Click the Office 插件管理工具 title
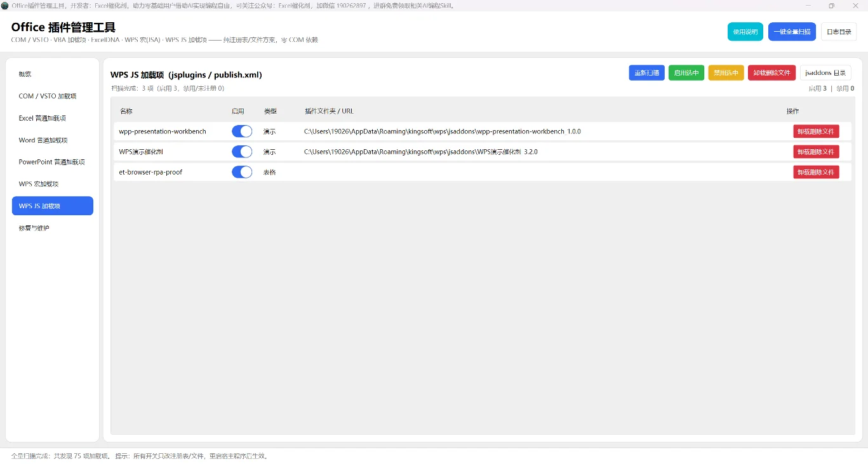Viewport: 868px width, 464px height. (63, 27)
